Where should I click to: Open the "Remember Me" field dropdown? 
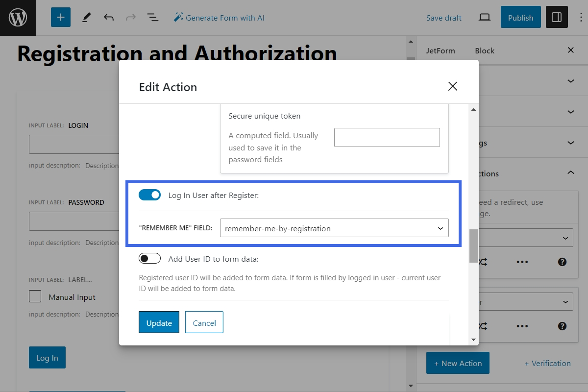(x=334, y=228)
